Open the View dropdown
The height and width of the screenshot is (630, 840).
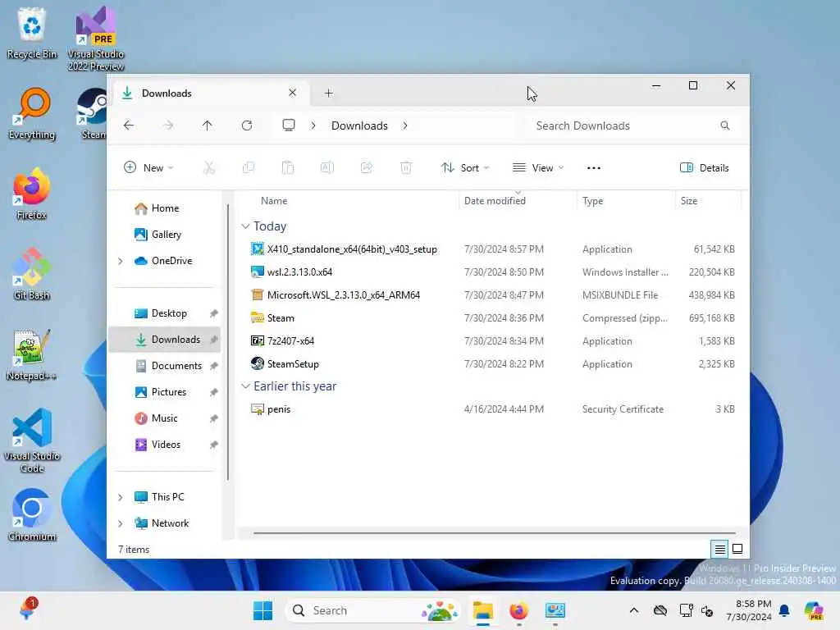coord(538,167)
